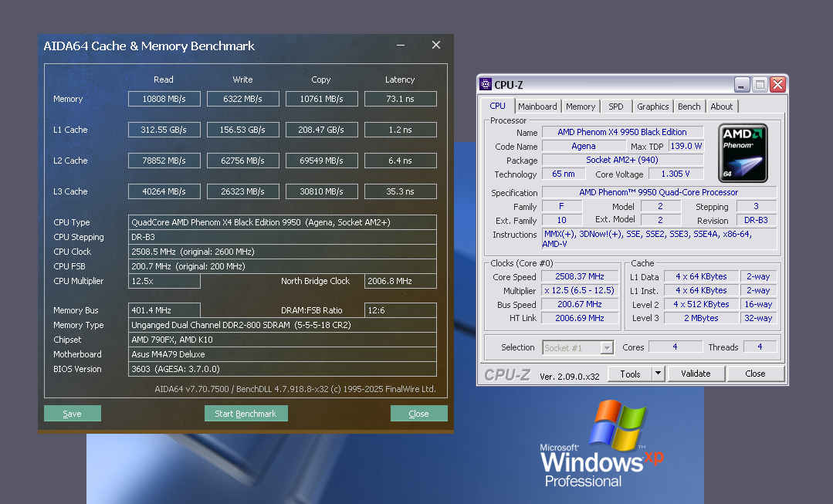Minimize the CPU-Z window
Viewport: 833px width, 504px height.
(742, 85)
